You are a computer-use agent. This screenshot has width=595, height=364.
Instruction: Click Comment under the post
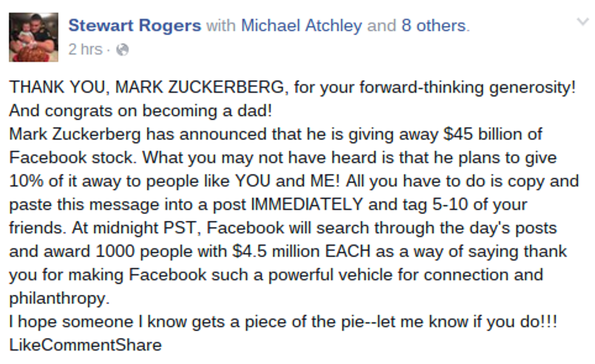pyautogui.click(x=80, y=345)
